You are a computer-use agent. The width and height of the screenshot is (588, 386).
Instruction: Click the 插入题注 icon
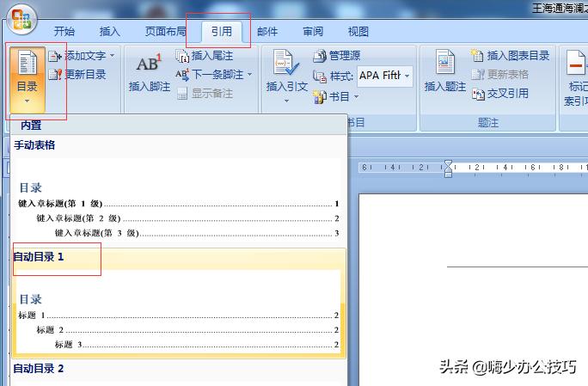(444, 62)
